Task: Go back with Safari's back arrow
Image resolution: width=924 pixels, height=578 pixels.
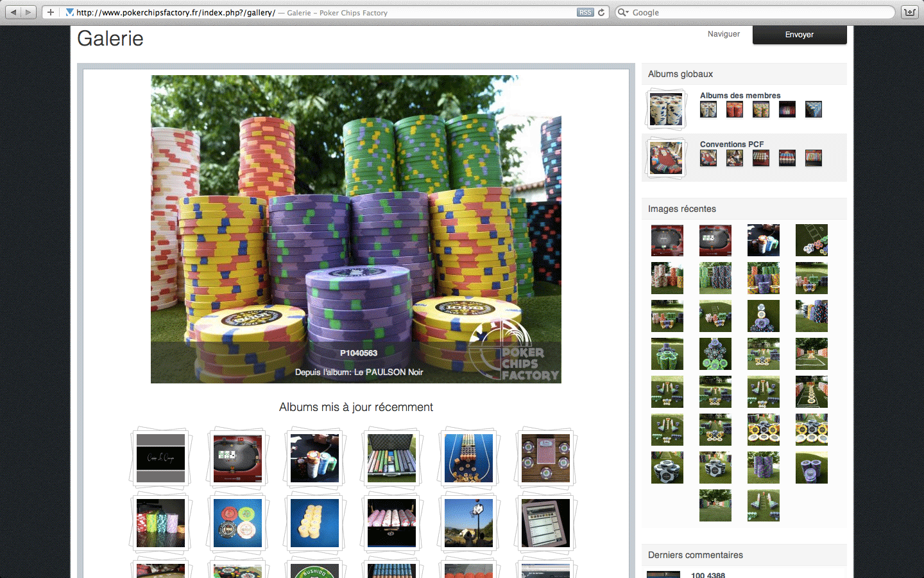Action: click(13, 12)
